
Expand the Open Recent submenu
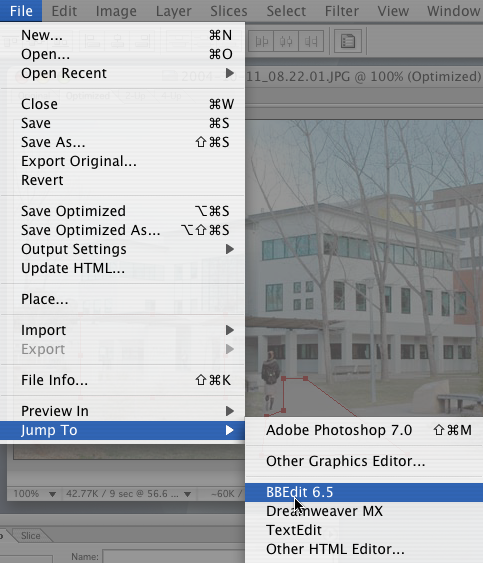[122, 73]
